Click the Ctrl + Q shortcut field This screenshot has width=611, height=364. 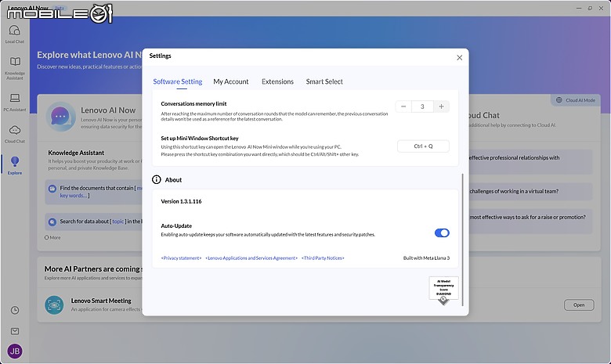[423, 146]
